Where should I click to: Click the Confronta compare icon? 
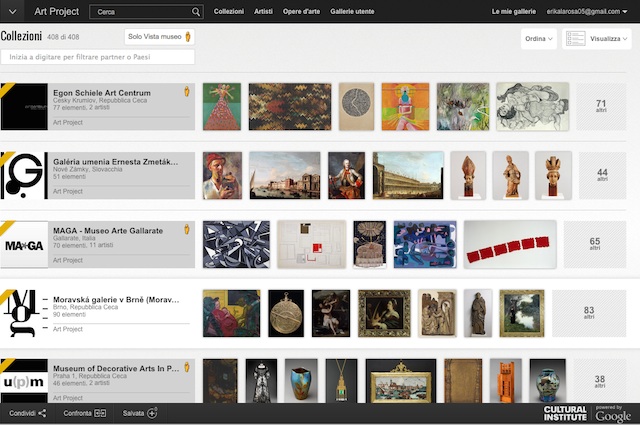pos(99,413)
